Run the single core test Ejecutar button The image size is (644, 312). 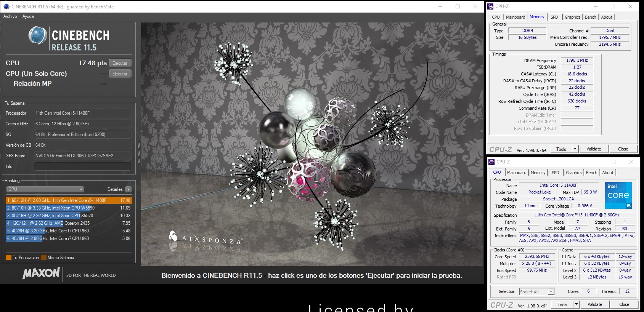pos(120,74)
